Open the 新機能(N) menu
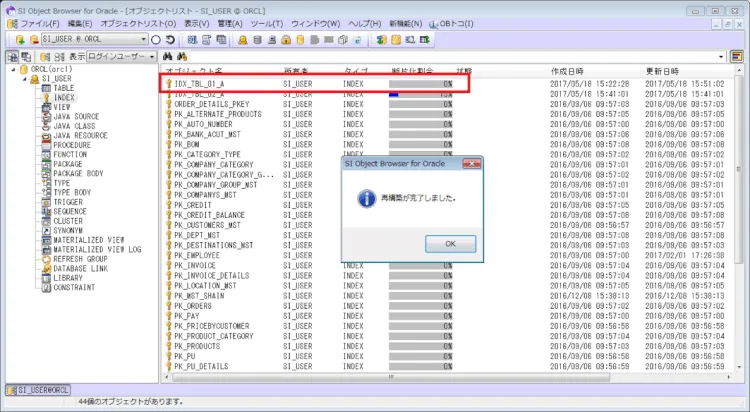Image resolution: width=750 pixels, height=412 pixels. coord(406,23)
